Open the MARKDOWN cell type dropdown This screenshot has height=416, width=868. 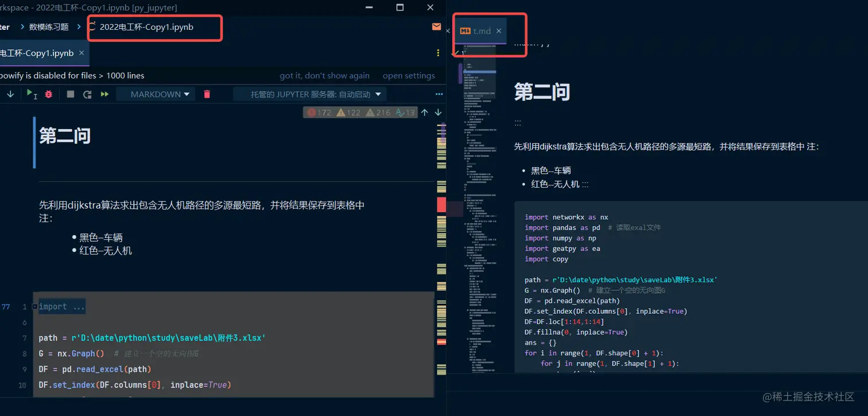click(156, 94)
